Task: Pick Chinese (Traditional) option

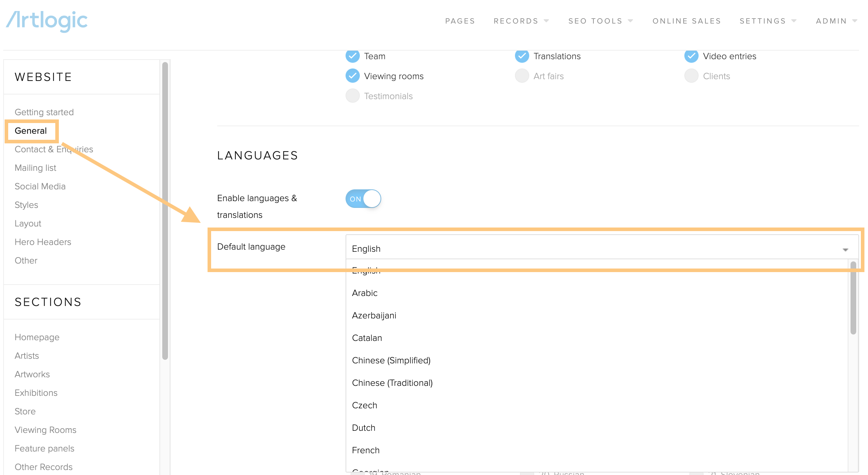Action: 392,383
